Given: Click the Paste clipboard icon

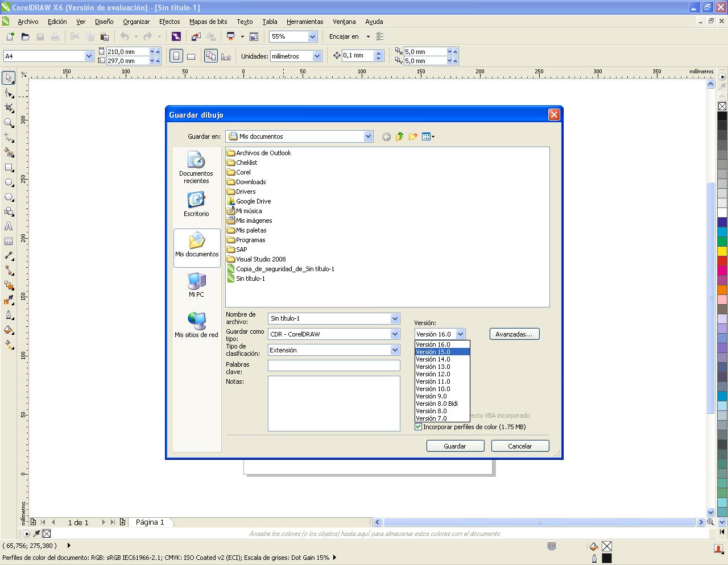Looking at the screenshot, I should click(x=104, y=36).
